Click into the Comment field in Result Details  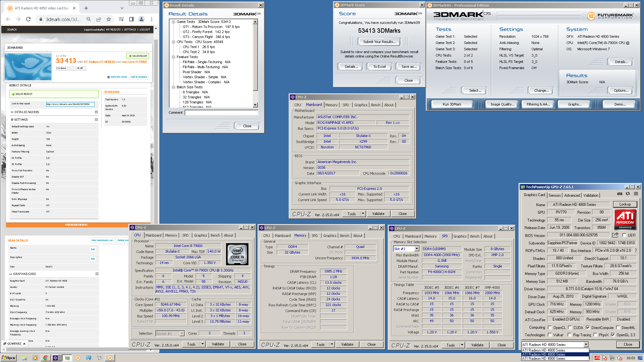[x=221, y=112]
